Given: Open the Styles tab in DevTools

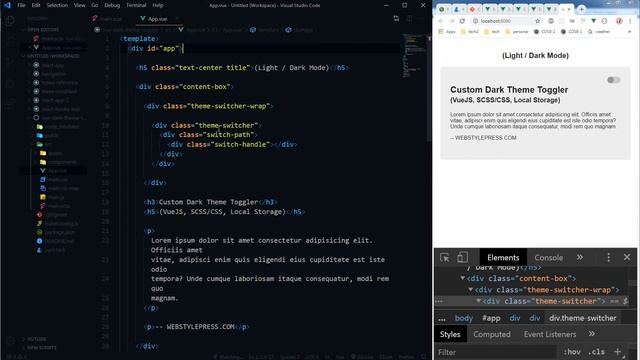Looking at the screenshot, I should click(450, 334).
